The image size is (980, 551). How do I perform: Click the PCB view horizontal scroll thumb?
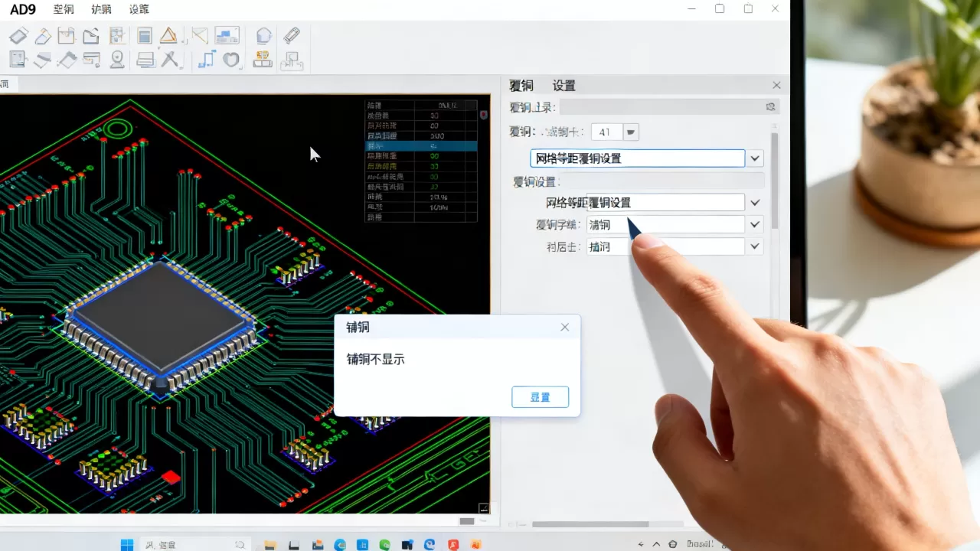(466, 521)
